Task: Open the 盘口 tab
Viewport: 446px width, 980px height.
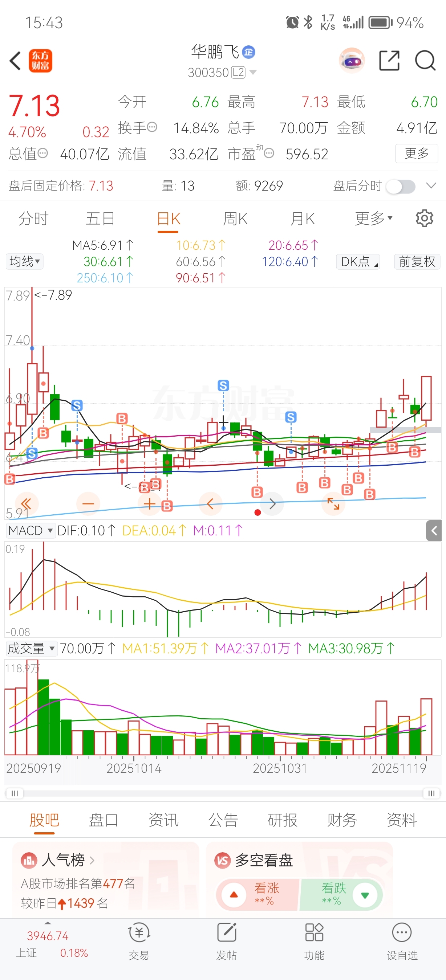Action: [104, 820]
